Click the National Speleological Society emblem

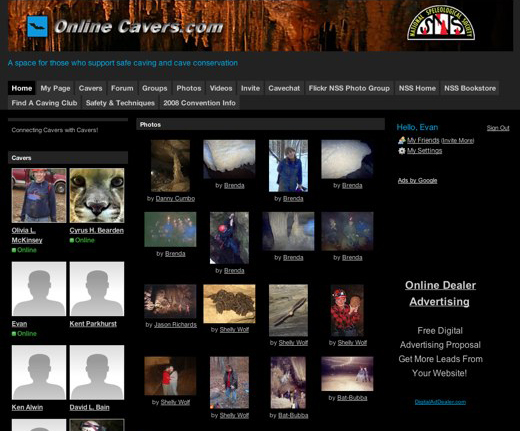tap(441, 23)
